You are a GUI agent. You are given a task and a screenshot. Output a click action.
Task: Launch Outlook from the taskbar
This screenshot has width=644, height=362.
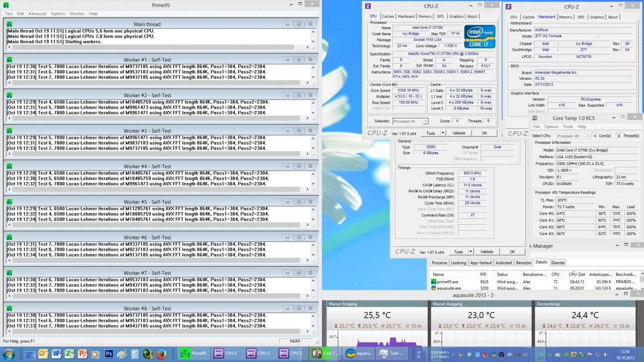(43, 354)
